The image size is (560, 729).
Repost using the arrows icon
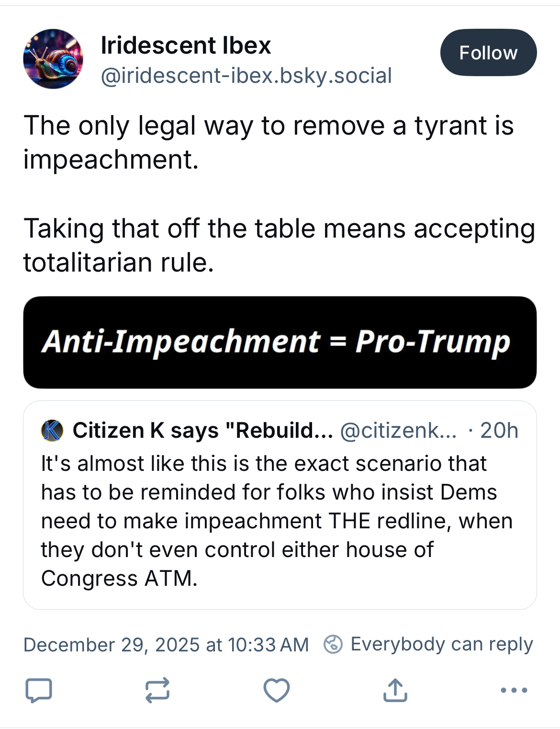click(157, 690)
